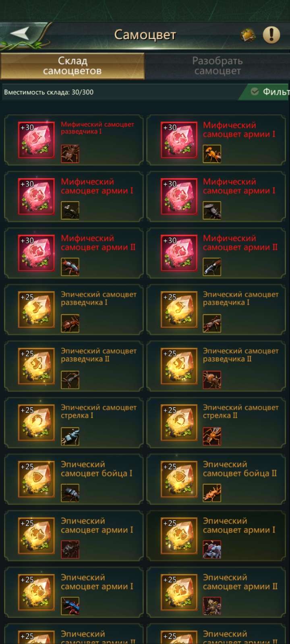Image resolution: width=290 pixels, height=644 pixels.
Task: Tap the Эпический самоцвет стрелка I gem icon
Action: click(x=36, y=422)
